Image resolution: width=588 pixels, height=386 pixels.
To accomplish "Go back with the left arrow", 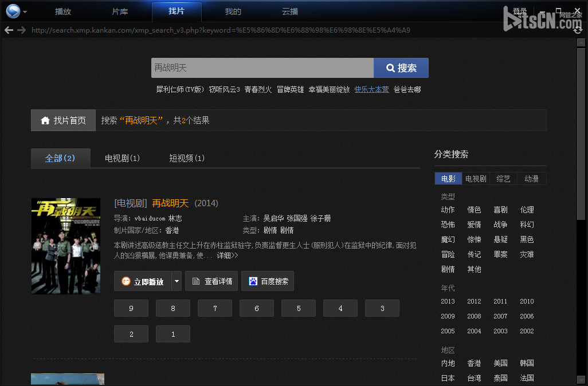I will pos(9,30).
